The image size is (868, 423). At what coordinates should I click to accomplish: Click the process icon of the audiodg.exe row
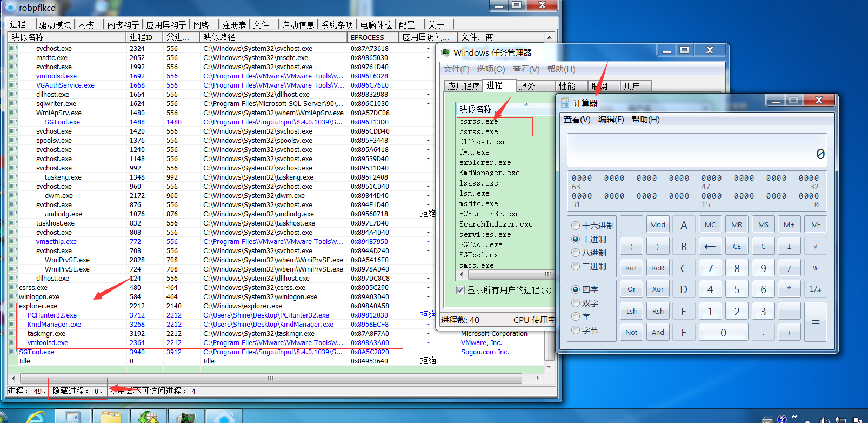[x=13, y=214]
